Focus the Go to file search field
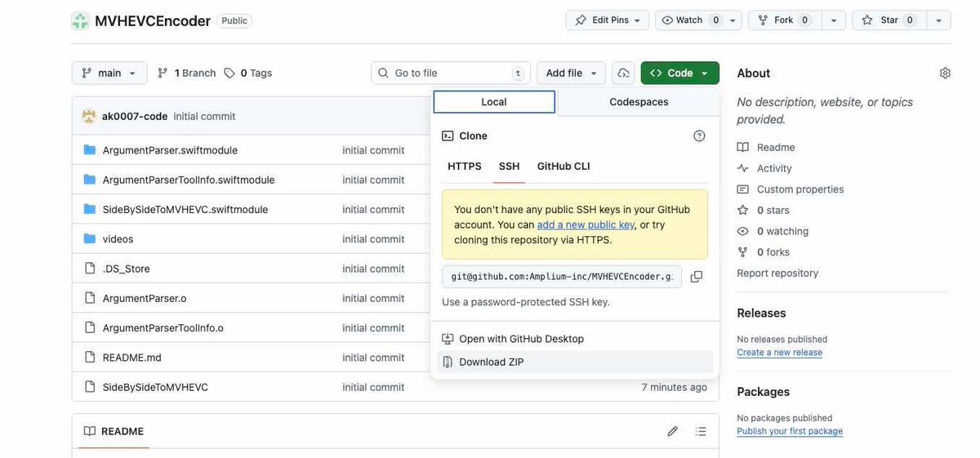 coord(451,73)
